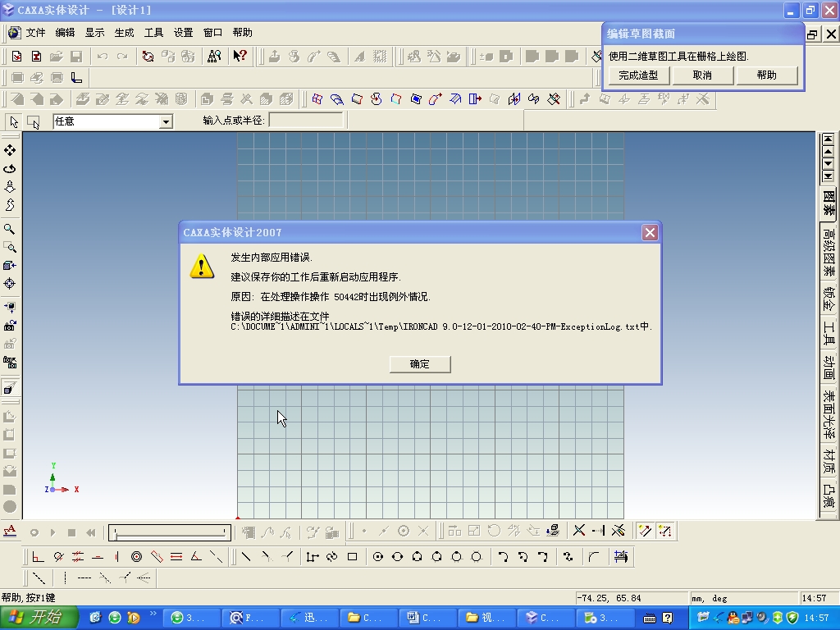Select the center-radius circle sketch tool
This screenshot has height=630, width=840.
[x=377, y=557]
